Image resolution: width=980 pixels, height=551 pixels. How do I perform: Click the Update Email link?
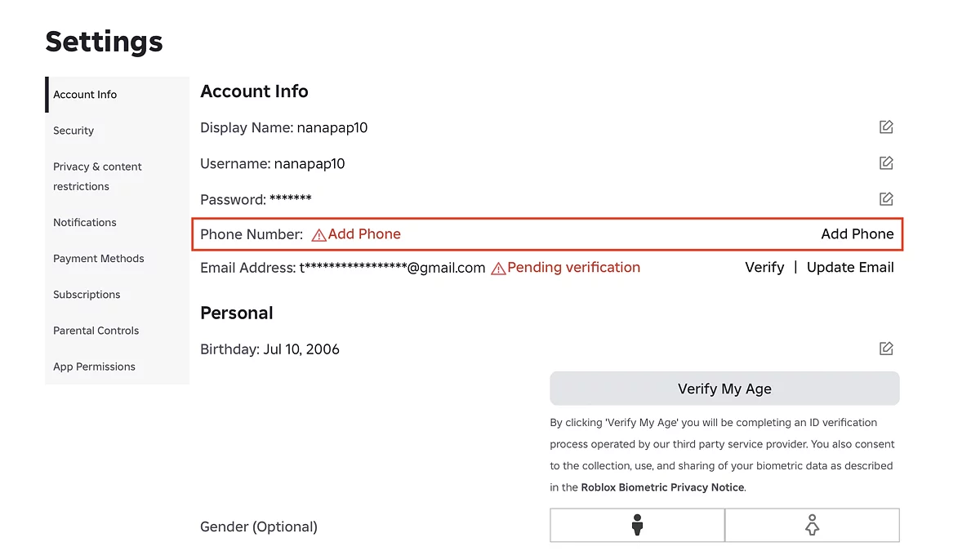point(850,268)
